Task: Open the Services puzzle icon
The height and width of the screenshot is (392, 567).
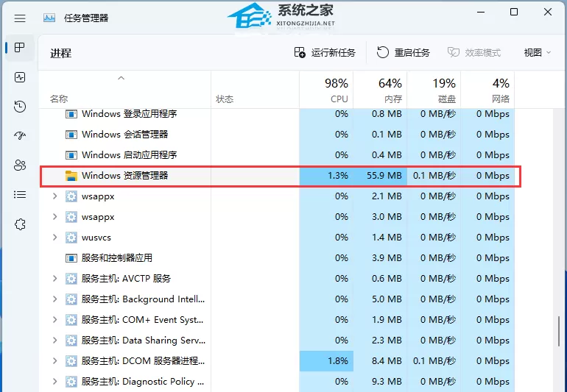Action: (20, 224)
